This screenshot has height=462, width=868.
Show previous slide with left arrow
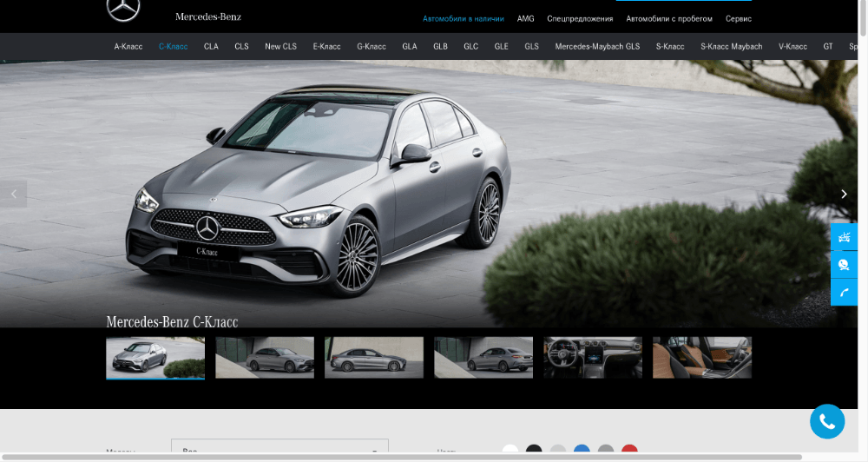(13, 194)
